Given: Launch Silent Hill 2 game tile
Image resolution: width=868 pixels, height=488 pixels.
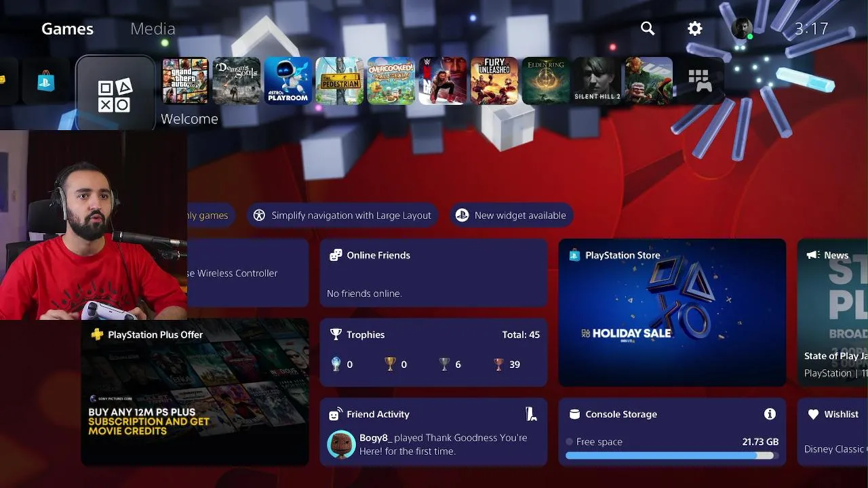Looking at the screenshot, I should 597,81.
